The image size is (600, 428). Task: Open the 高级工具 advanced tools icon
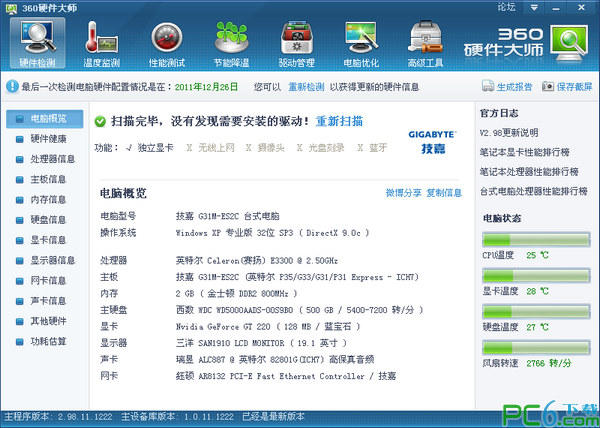click(x=425, y=43)
